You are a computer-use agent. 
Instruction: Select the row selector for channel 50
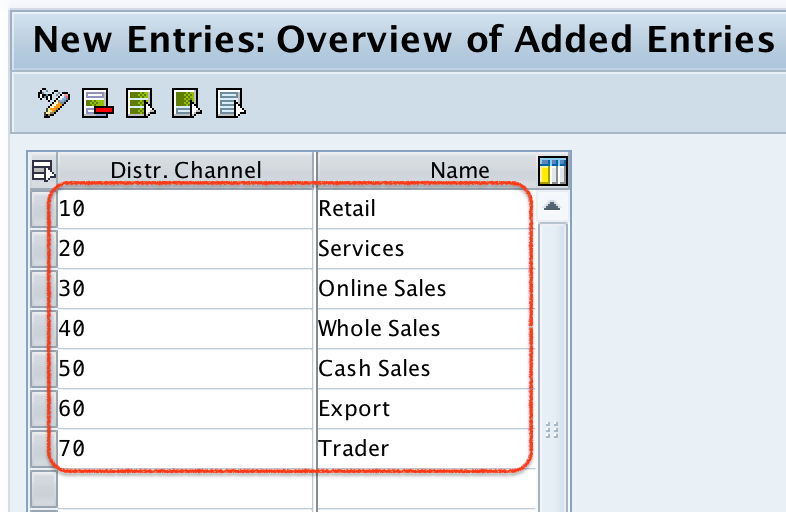[44, 369]
